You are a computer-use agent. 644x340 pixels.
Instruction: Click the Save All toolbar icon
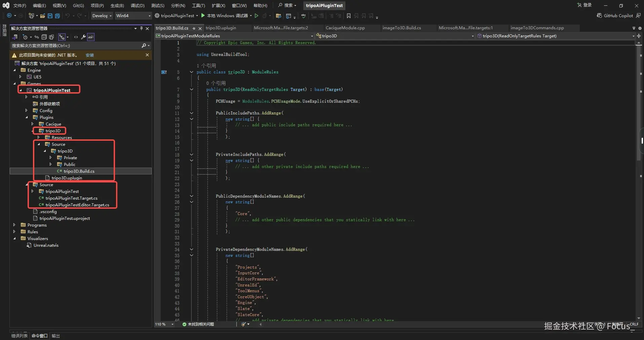coord(57,16)
